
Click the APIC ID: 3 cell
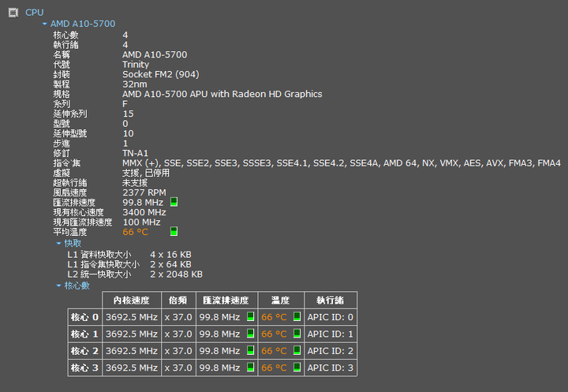point(331,368)
